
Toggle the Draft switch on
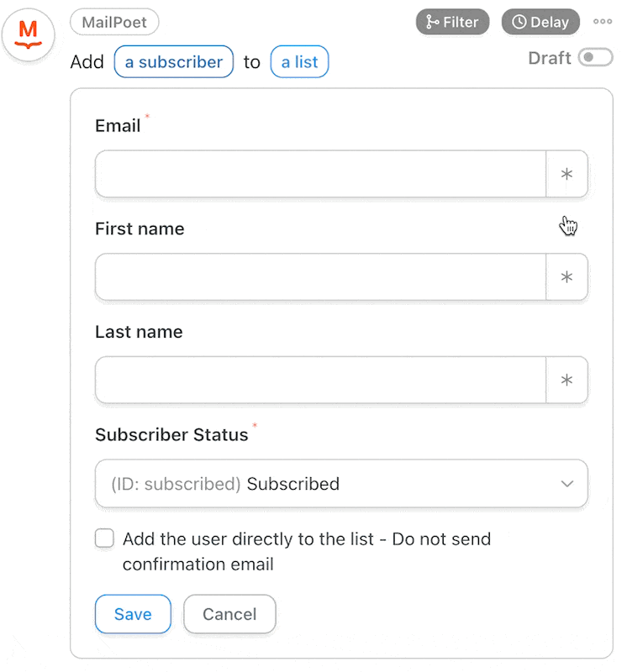click(595, 57)
